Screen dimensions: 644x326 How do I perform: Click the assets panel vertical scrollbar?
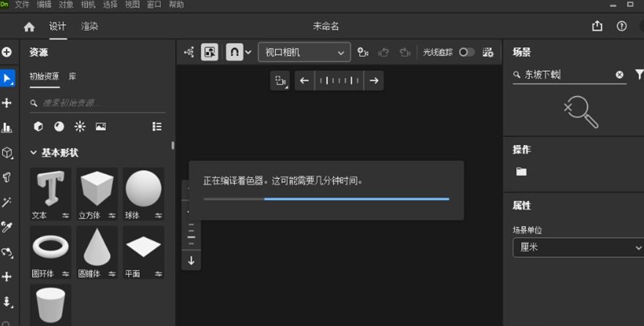[173, 146]
